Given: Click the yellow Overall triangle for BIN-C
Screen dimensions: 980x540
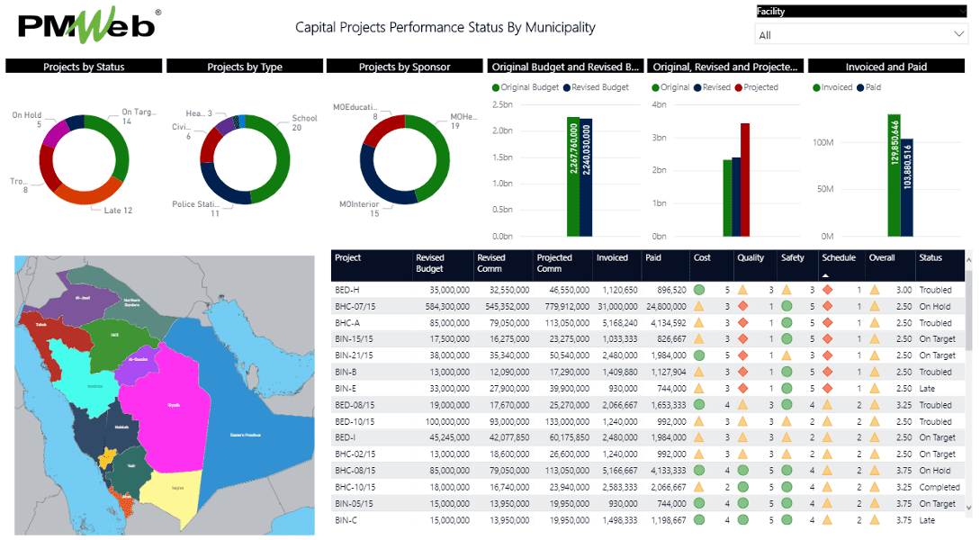Looking at the screenshot, I should tap(873, 519).
